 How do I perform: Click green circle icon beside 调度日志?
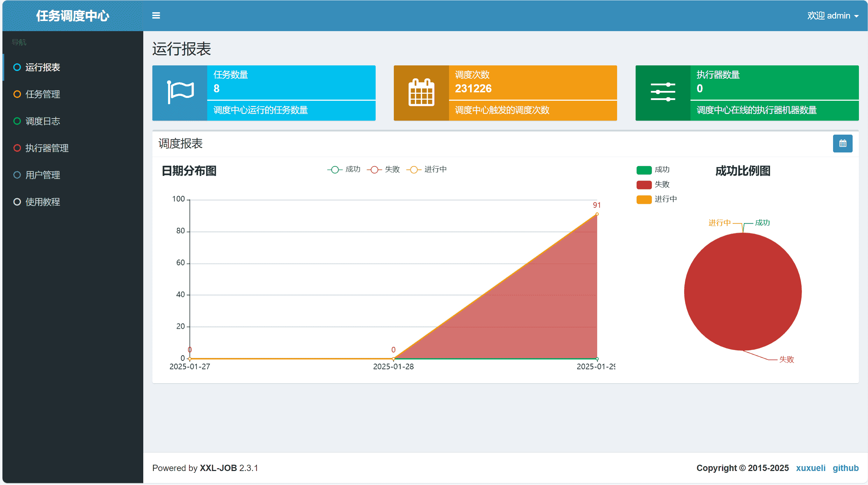point(17,121)
